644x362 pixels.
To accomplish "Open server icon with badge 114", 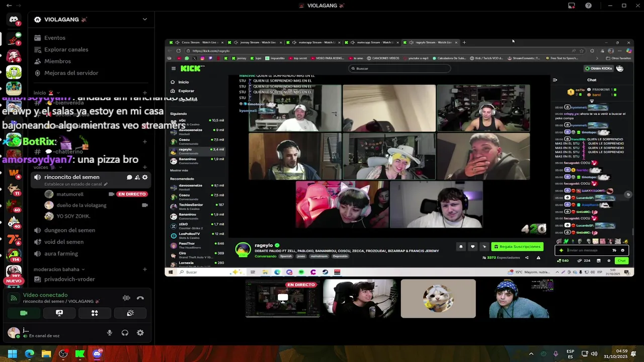I will pyautogui.click(x=14, y=255).
